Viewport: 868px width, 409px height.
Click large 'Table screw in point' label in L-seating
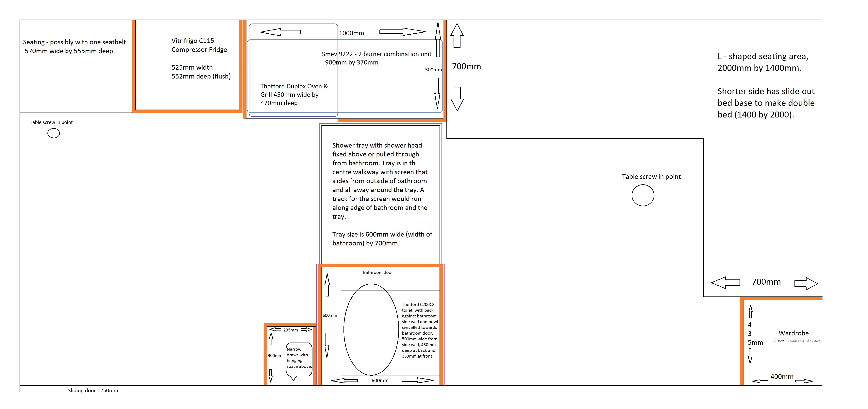click(651, 177)
